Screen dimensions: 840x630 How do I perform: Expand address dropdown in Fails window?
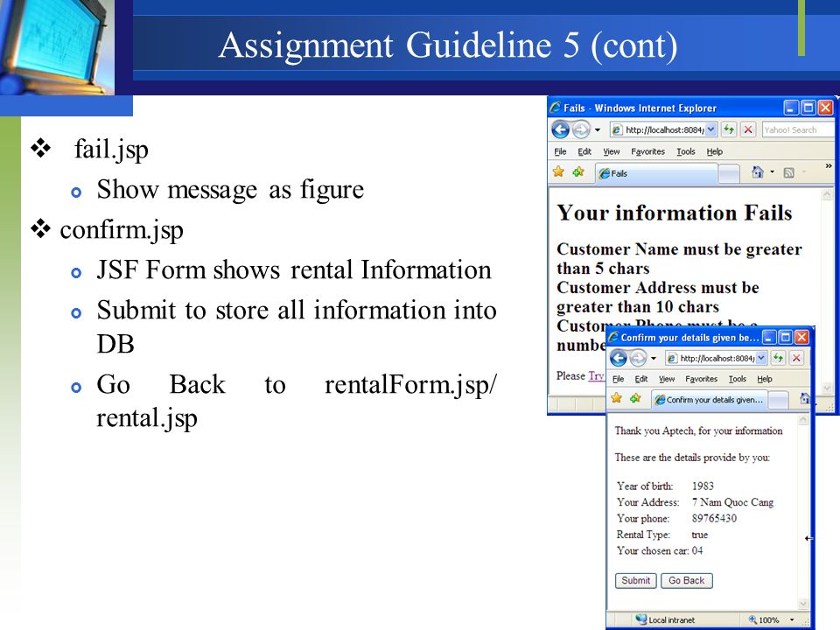[x=710, y=129]
